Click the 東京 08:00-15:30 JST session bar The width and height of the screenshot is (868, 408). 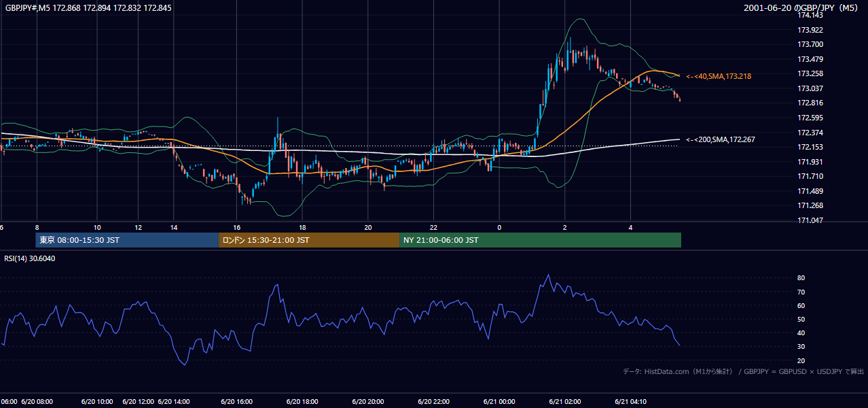coord(127,240)
